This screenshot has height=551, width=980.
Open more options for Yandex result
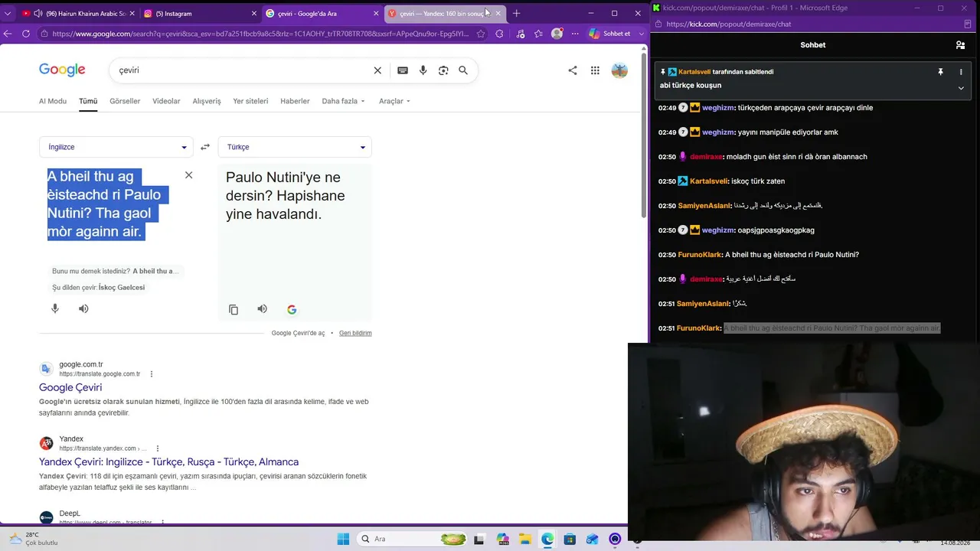click(x=158, y=448)
